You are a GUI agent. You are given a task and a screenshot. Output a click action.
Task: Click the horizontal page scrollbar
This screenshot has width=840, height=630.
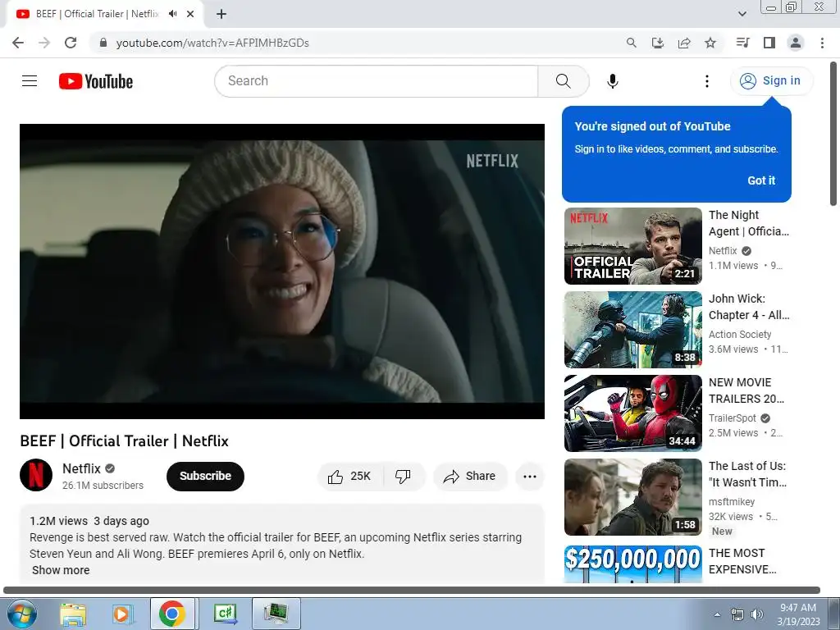tap(412, 590)
